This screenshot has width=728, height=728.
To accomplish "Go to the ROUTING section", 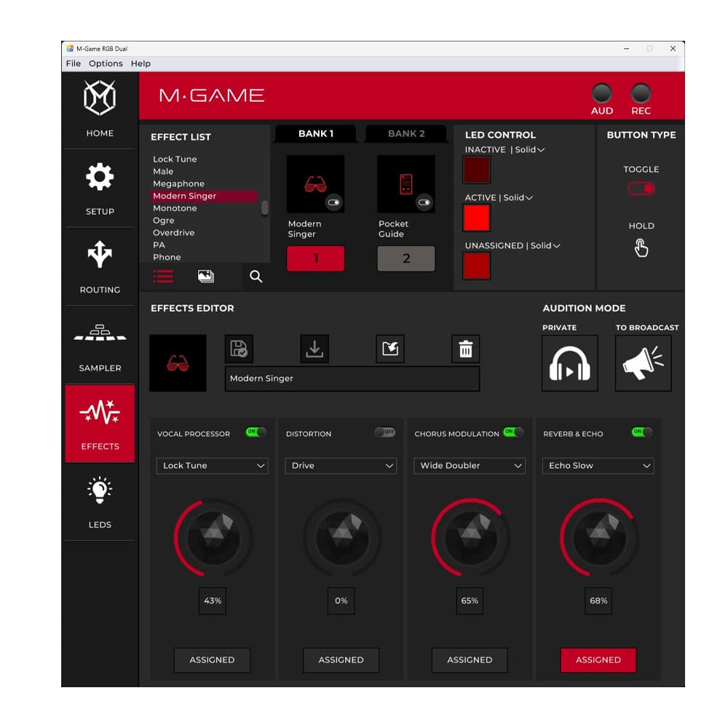I will coord(99,267).
